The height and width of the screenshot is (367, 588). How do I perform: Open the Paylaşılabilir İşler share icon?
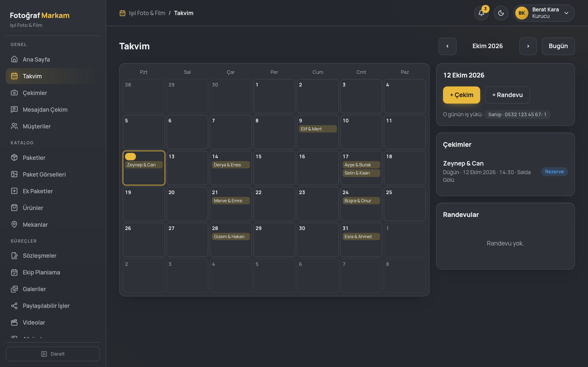14,306
